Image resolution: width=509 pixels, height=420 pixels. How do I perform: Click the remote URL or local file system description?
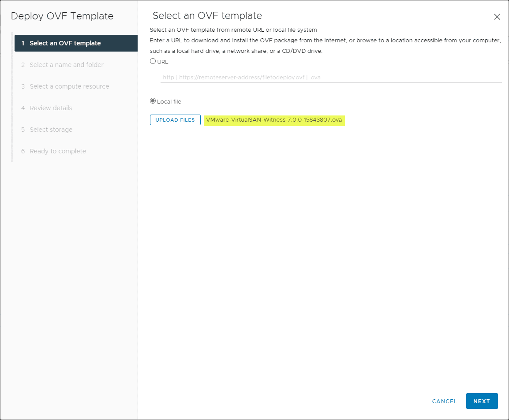[233, 30]
